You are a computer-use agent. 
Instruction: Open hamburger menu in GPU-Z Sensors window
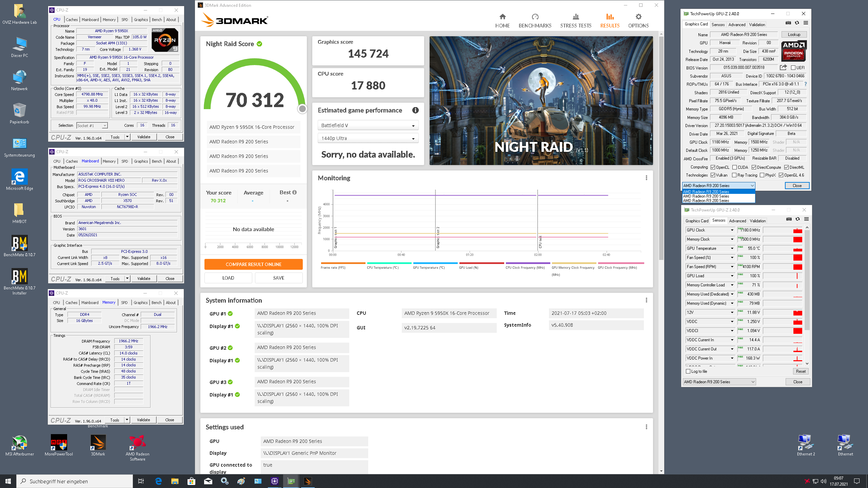(806, 219)
